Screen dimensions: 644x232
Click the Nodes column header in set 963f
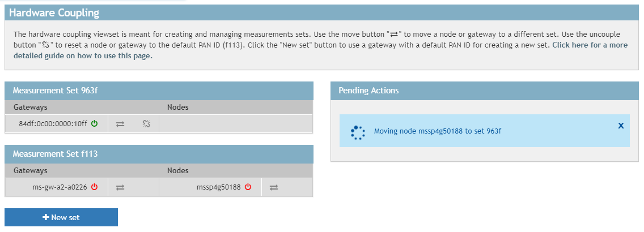click(178, 107)
